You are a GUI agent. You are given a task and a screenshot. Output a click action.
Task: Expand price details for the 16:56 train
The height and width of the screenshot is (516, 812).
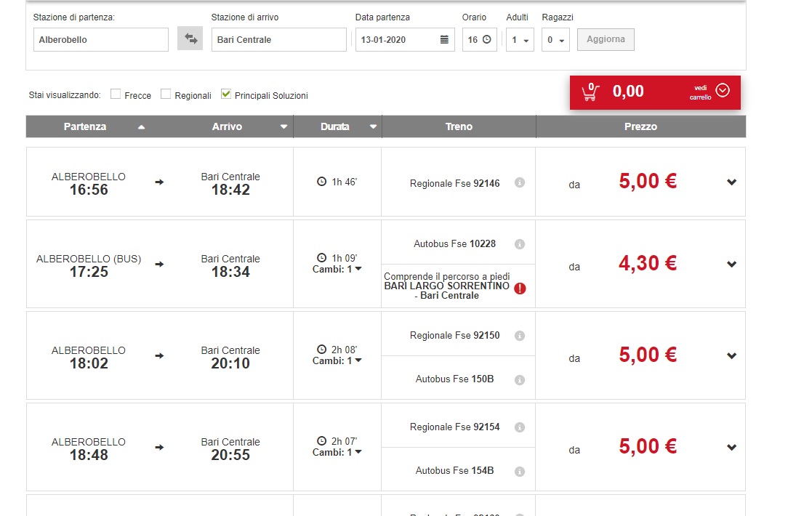pyautogui.click(x=731, y=182)
